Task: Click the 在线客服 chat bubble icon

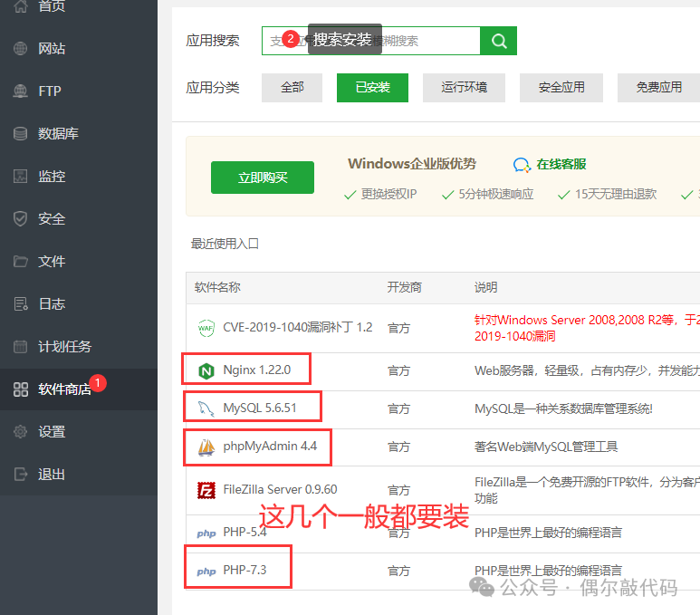Action: pos(522,165)
